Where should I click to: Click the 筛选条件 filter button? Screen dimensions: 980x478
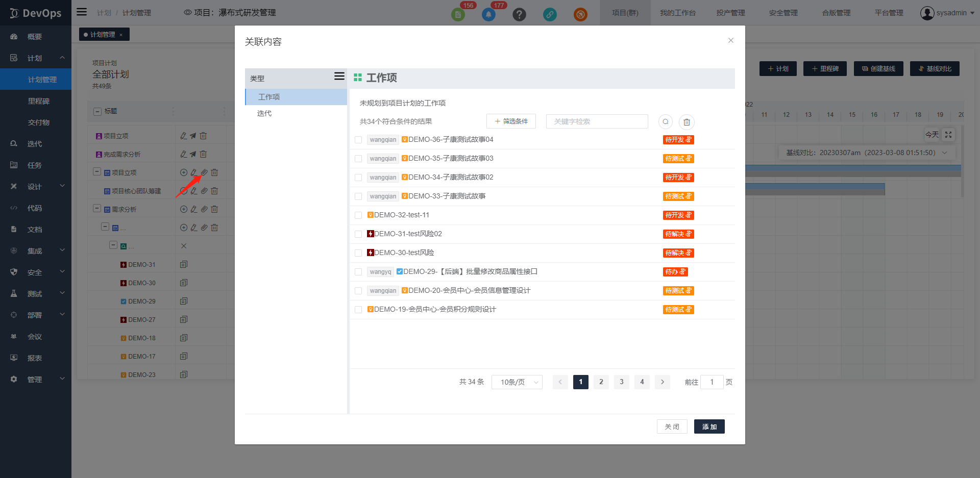(x=511, y=121)
